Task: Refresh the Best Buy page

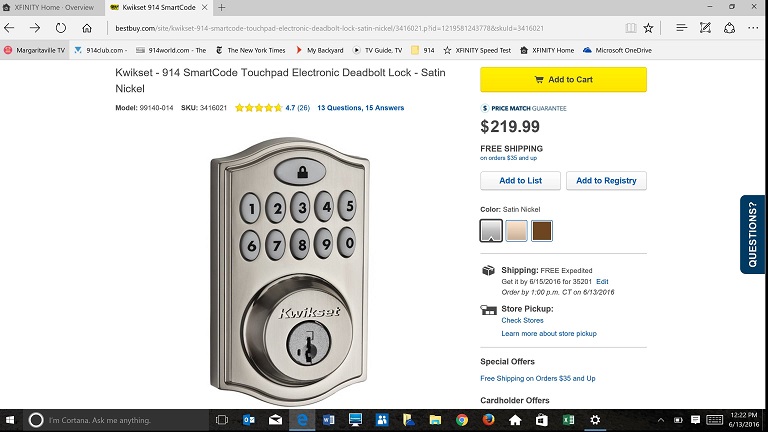Action: tap(61, 28)
